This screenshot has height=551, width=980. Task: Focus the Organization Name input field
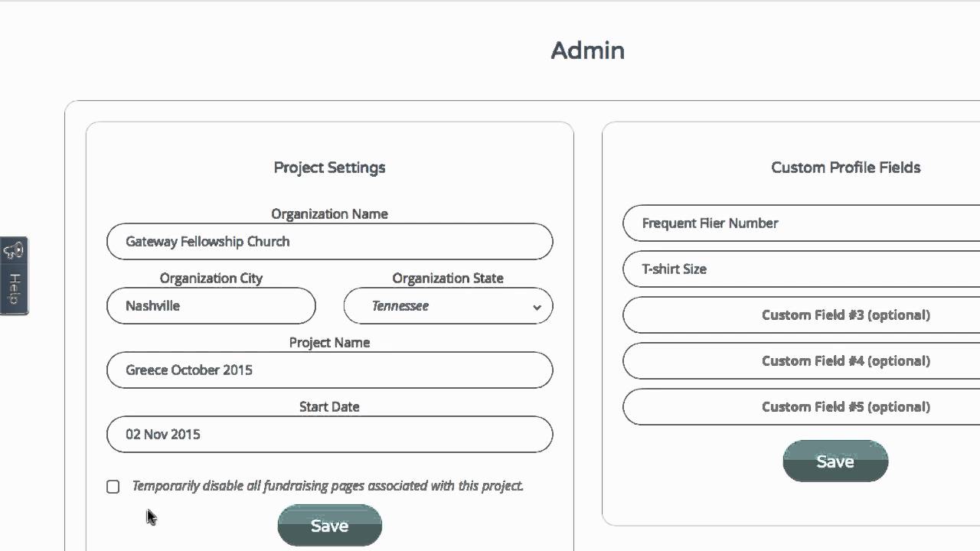[329, 242]
